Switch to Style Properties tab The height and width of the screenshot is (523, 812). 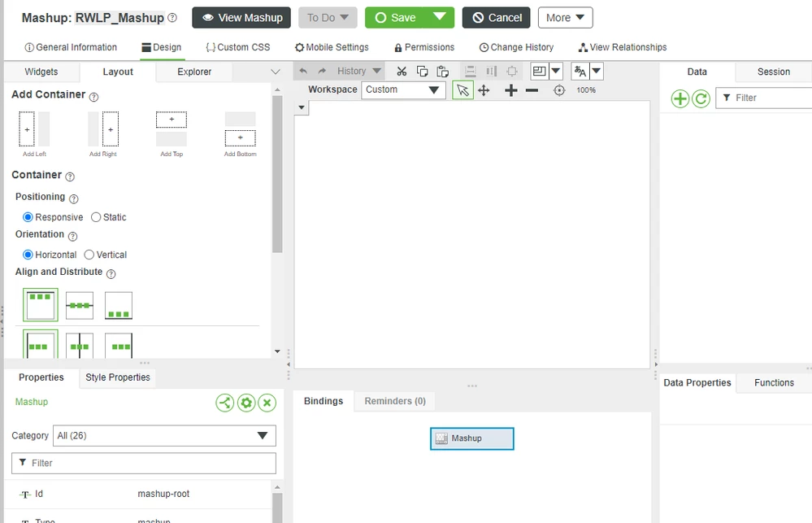(x=118, y=377)
